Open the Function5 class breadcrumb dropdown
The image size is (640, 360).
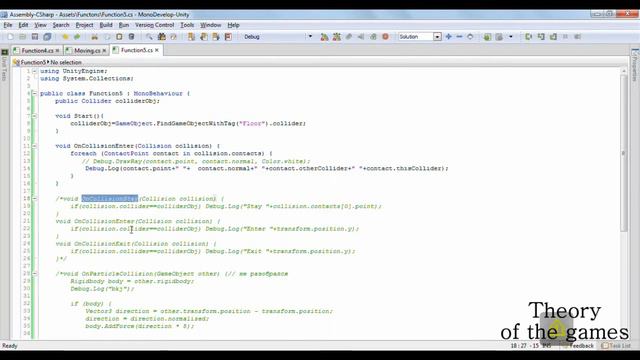coord(30,62)
